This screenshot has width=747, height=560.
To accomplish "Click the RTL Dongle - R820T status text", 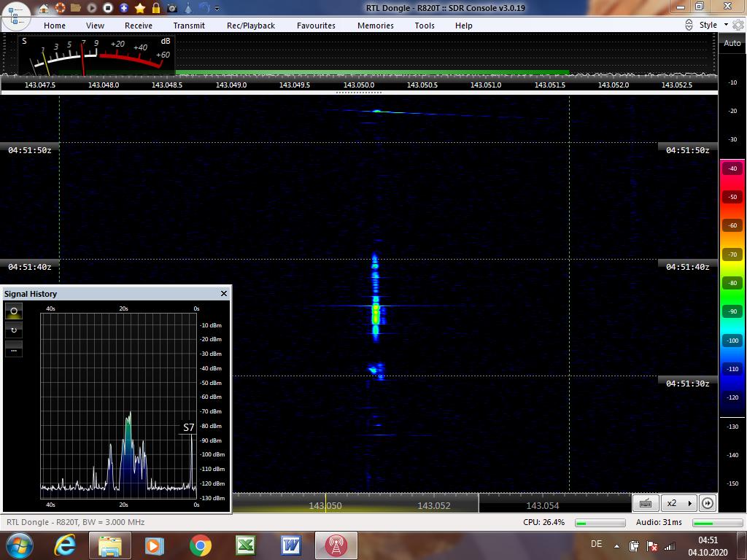I will point(75,522).
